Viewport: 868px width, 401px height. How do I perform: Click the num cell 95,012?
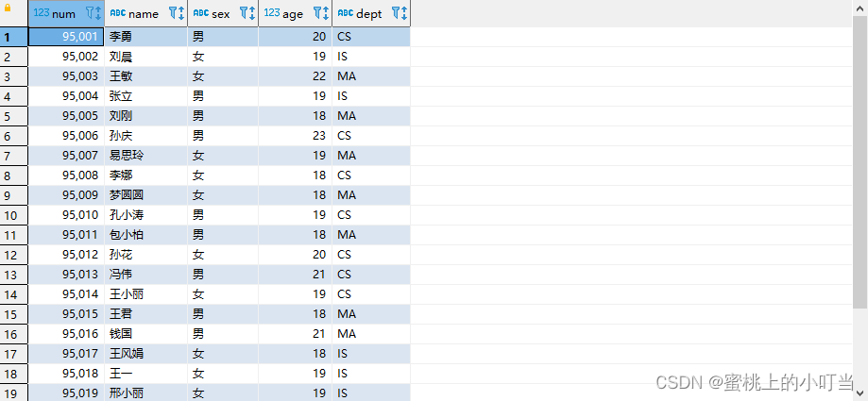(x=66, y=255)
